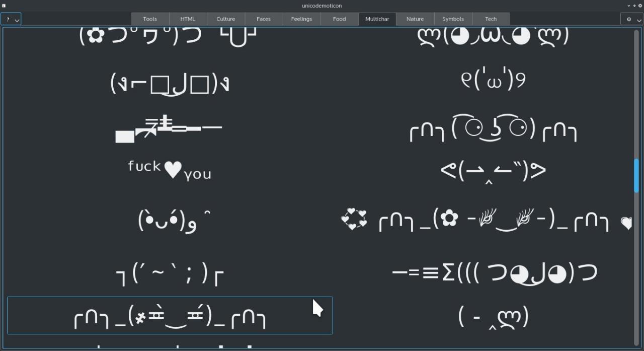
Task: Open the Tools tab
Action: (150, 19)
